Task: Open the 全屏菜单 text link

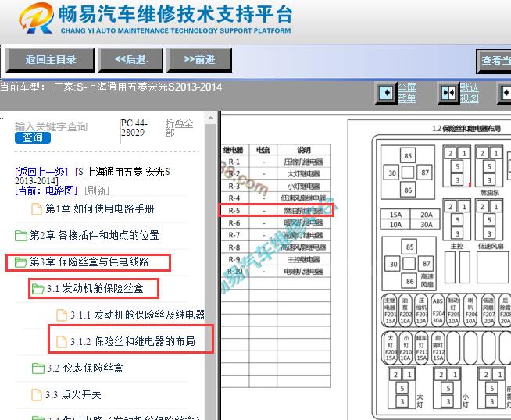Action: coord(407,93)
